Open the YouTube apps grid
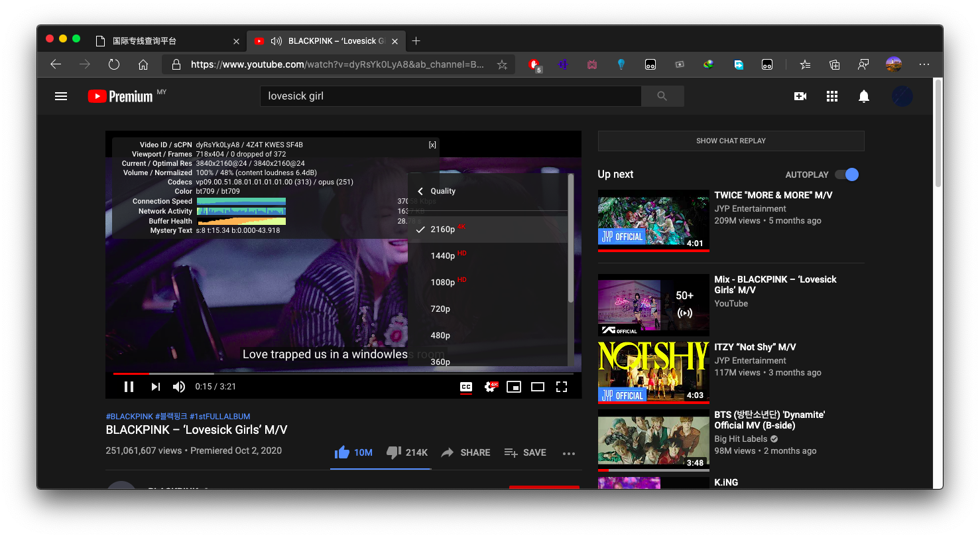The image size is (980, 538). pos(832,96)
